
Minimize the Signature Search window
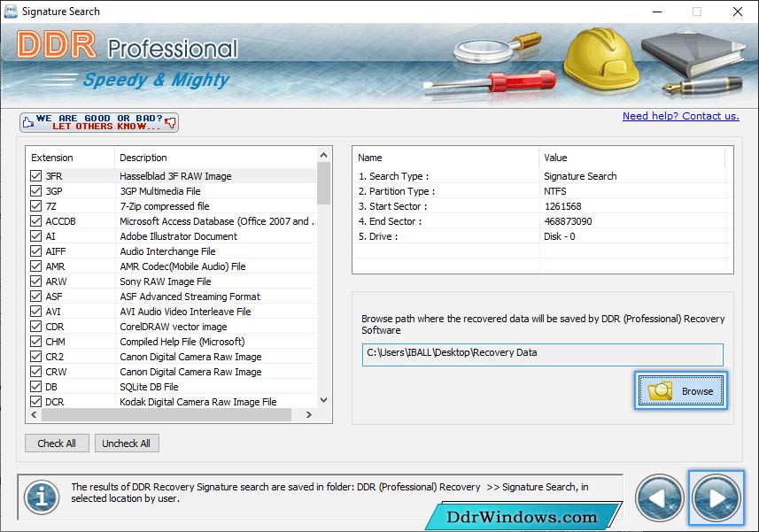[x=657, y=12]
